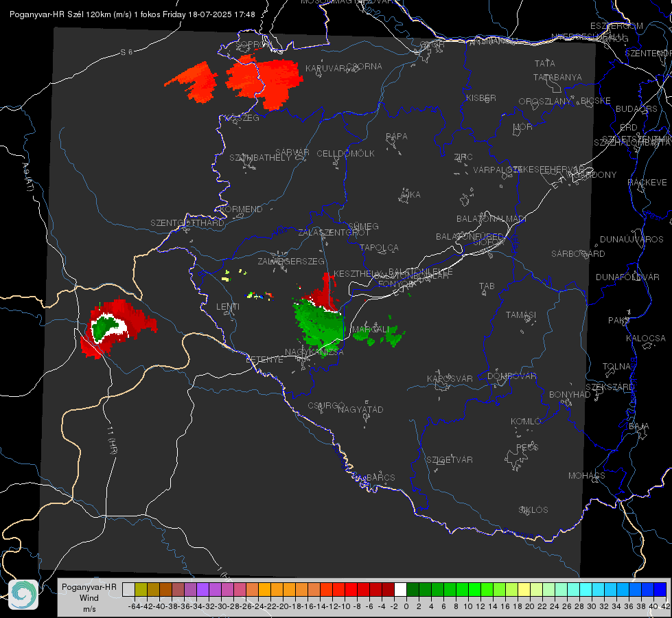Click the PAPA city label

click(397, 137)
